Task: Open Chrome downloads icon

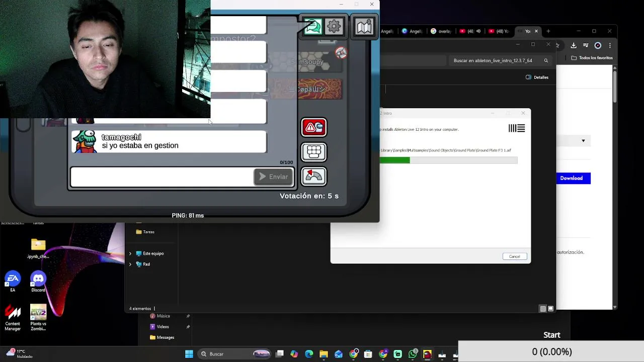Action: [574, 45]
